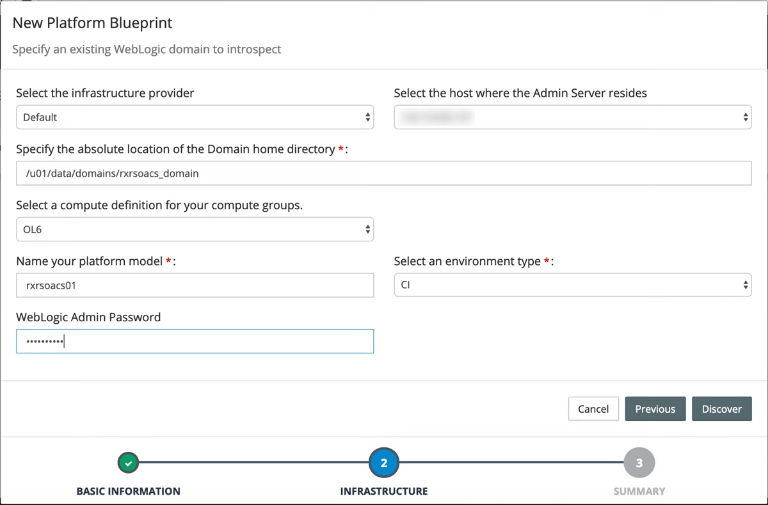Viewport: 768px width, 505px height.
Task: Open the compute definition dropdown showing OL6
Action: [x=195, y=229]
